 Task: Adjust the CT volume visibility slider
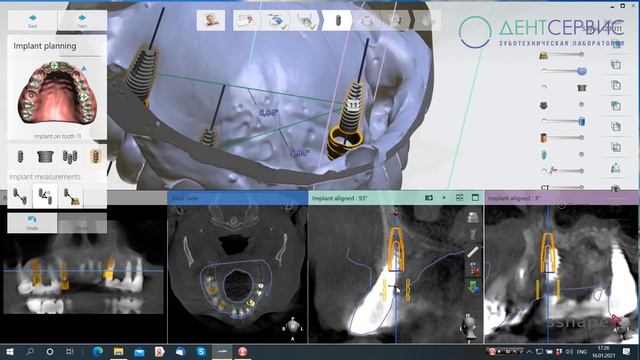tap(562, 187)
